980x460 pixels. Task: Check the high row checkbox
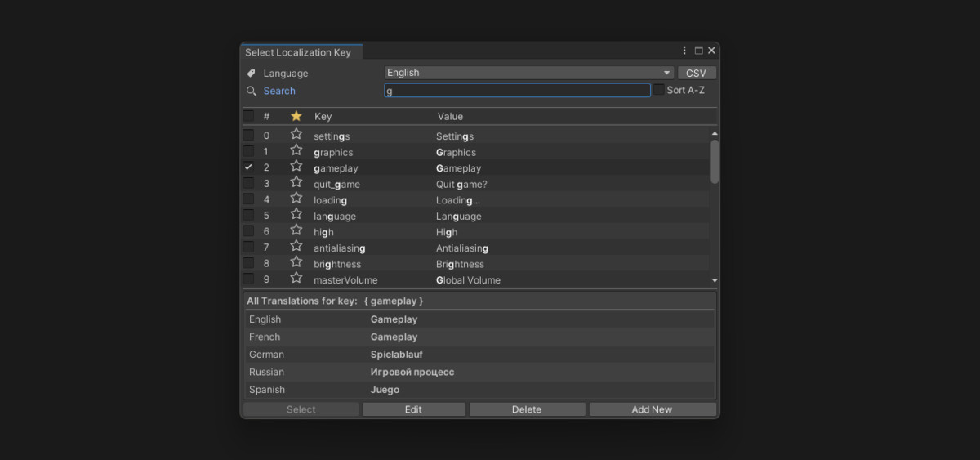click(248, 231)
